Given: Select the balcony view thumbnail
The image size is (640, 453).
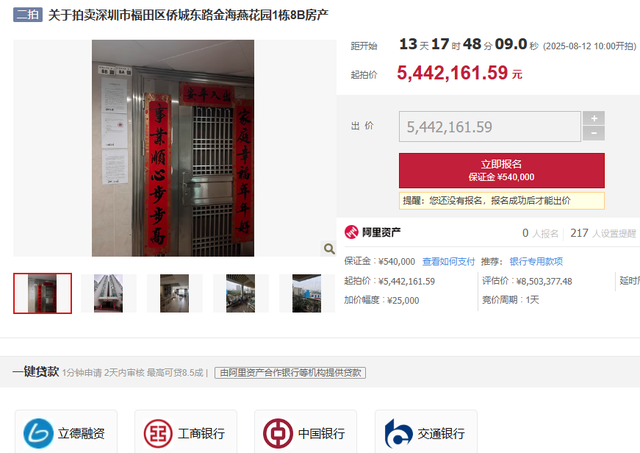Looking at the screenshot, I should (x=240, y=293).
